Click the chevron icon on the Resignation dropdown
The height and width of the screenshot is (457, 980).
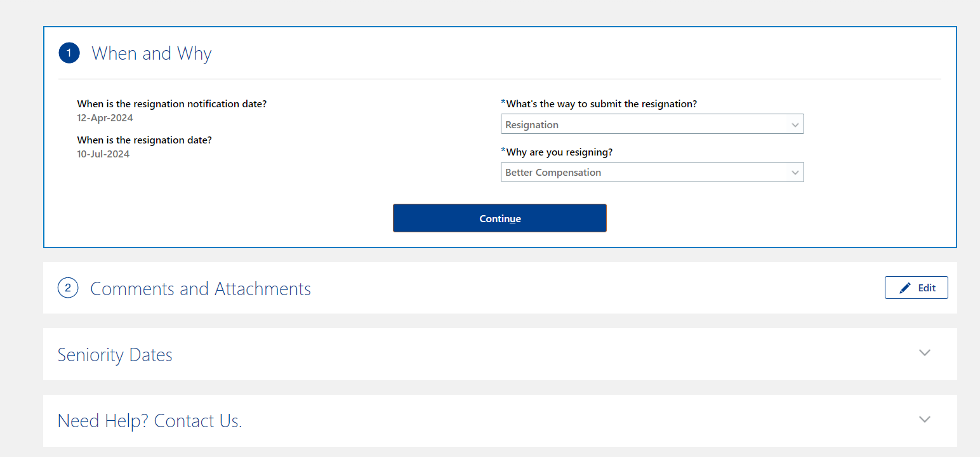pos(795,124)
